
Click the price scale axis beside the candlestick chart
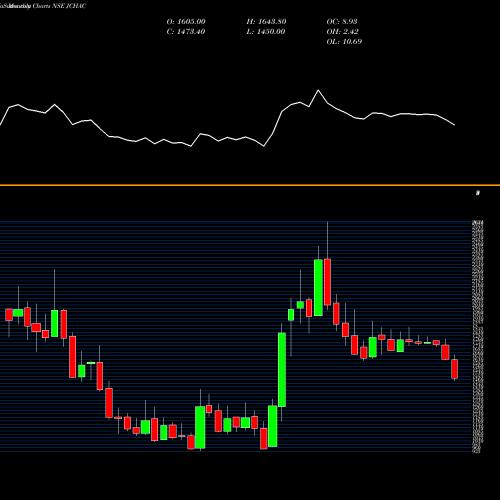478,337
